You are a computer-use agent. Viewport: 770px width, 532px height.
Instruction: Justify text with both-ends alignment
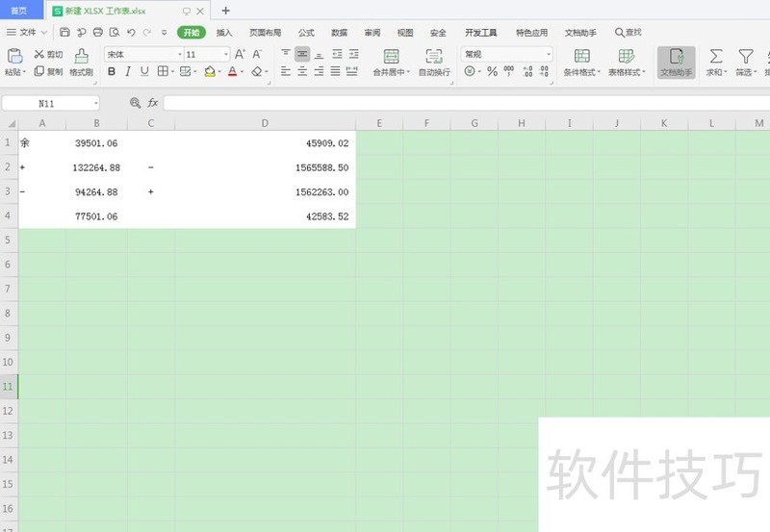335,71
